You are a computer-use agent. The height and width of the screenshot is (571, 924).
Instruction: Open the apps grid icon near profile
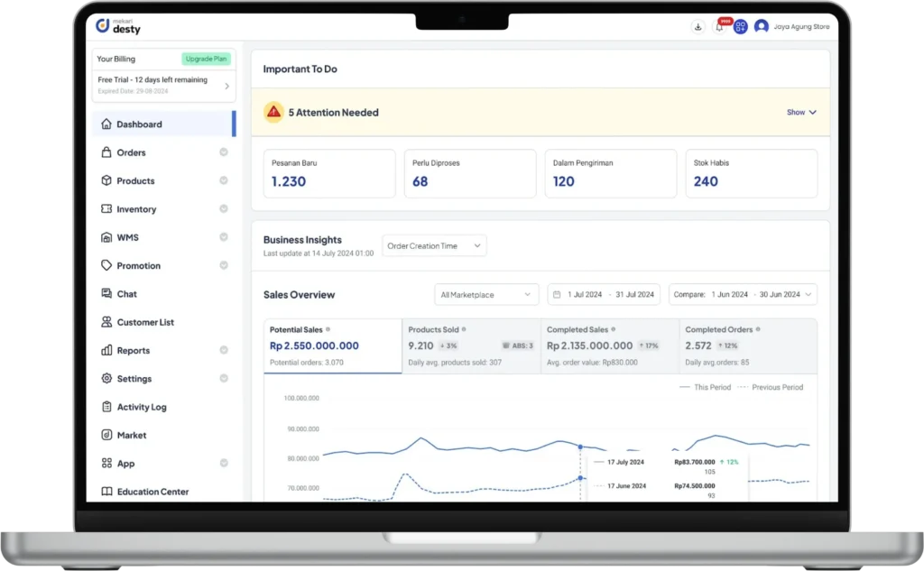coord(740,27)
